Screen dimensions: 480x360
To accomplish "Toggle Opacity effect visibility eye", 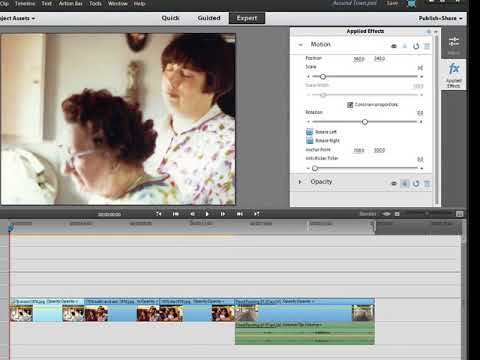I will 394,183.
